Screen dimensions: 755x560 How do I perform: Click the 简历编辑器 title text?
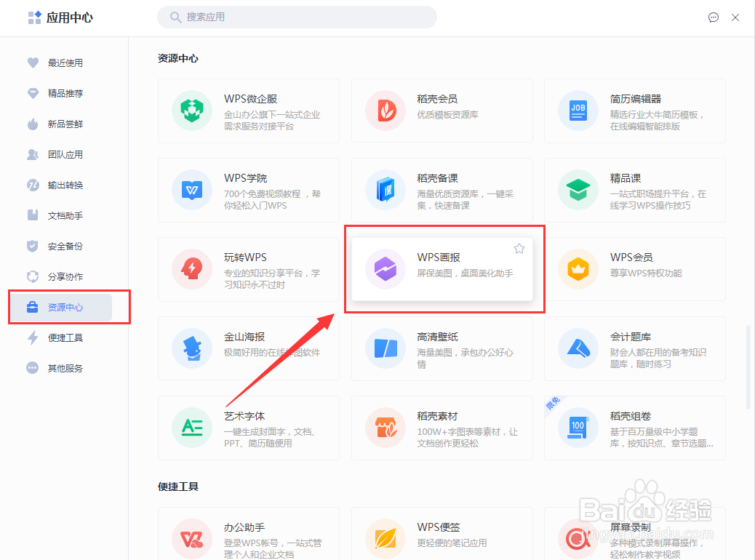[636, 99]
